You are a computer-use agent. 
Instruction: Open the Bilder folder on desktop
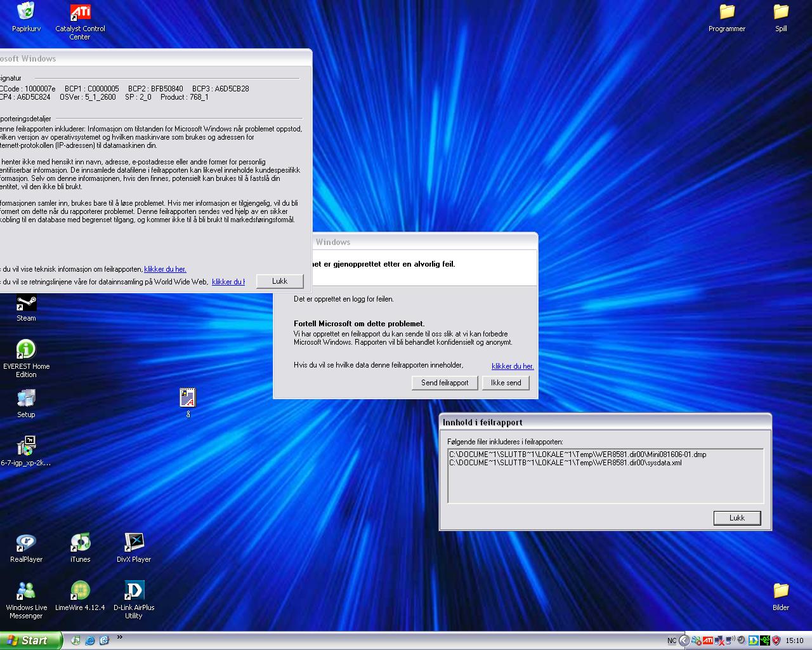(781, 597)
